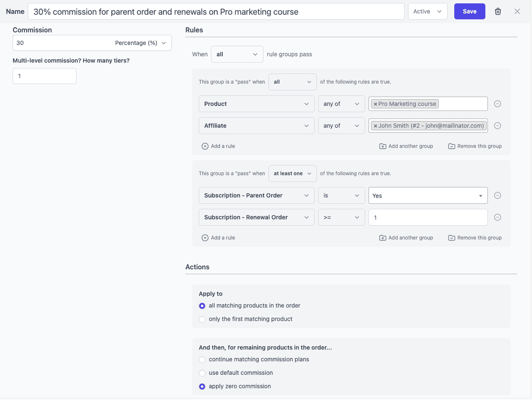Viewport: 532px width, 400px height.
Task: Open the 'When all rule groups pass' dropdown
Action: (x=237, y=54)
